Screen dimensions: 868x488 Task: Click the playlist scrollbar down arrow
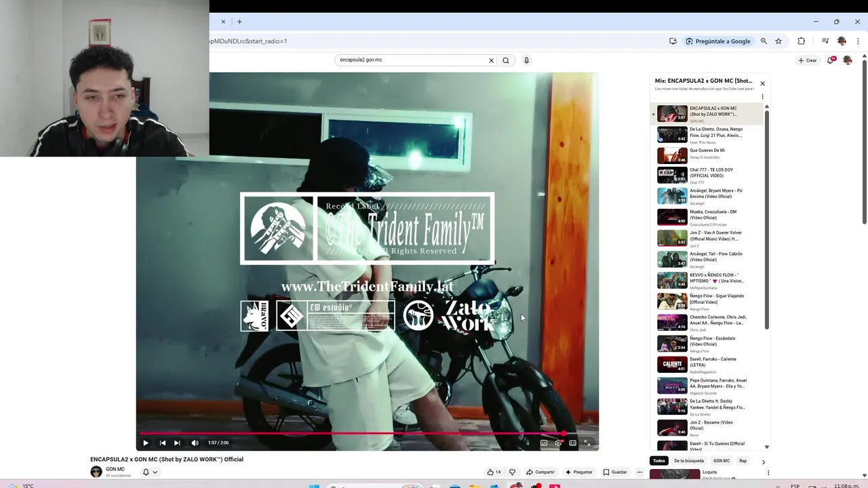pos(767,447)
